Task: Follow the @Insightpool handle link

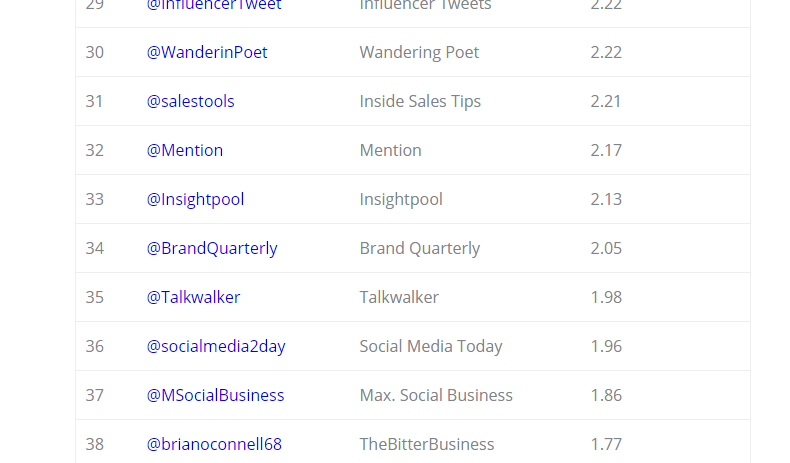Action: [196, 199]
